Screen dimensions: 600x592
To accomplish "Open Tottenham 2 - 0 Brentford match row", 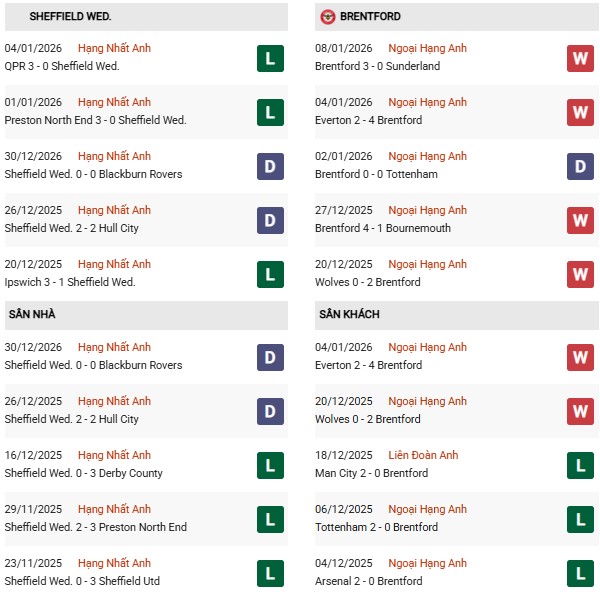I will coord(374,527).
